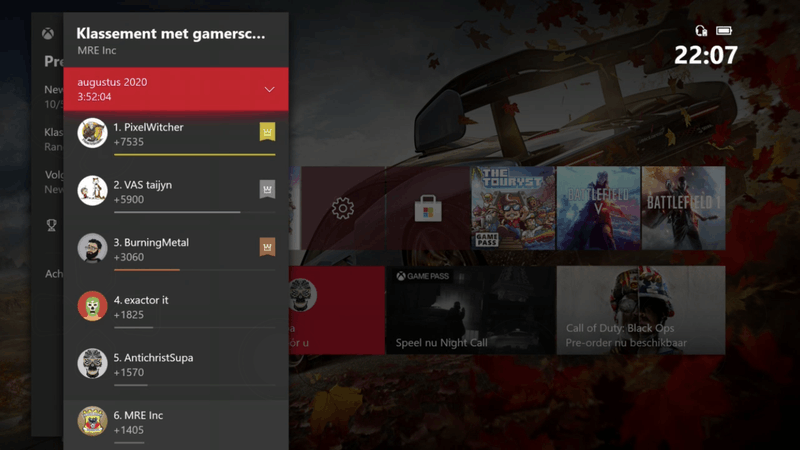
Task: Click the gold crown badge next to PixelWitcher
Action: click(x=267, y=132)
